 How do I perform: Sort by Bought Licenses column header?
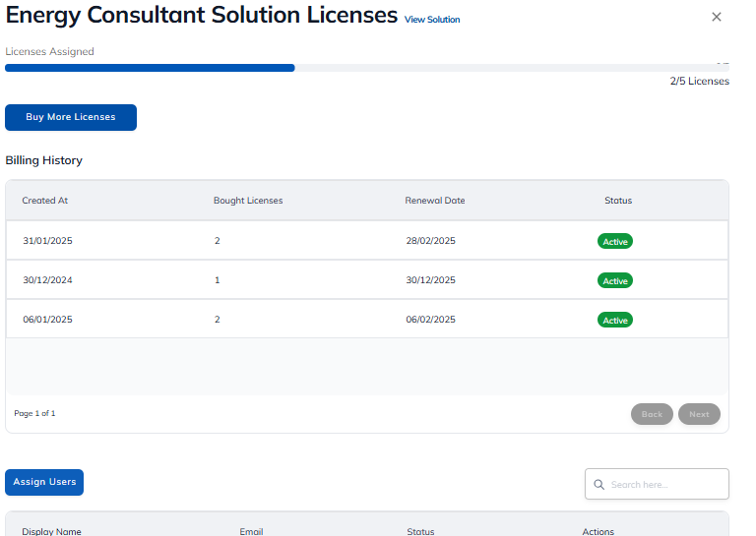pos(248,201)
